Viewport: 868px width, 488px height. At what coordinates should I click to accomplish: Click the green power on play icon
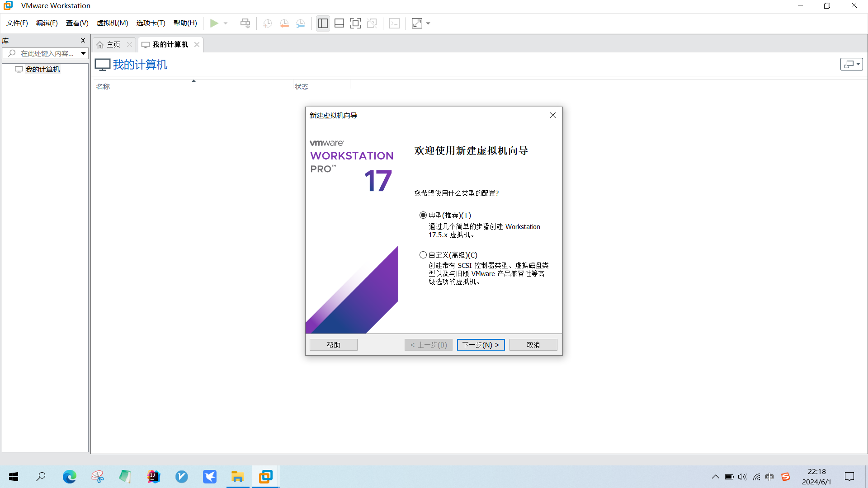click(x=214, y=23)
